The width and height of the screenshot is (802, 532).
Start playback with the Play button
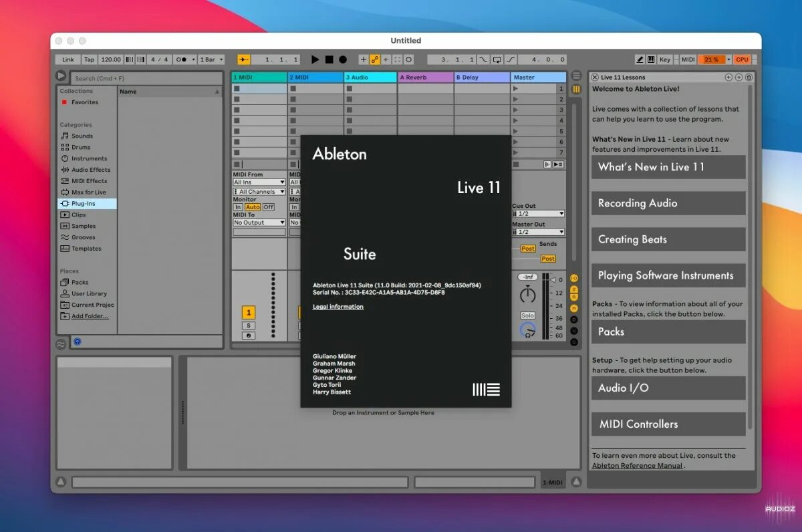tap(315, 59)
